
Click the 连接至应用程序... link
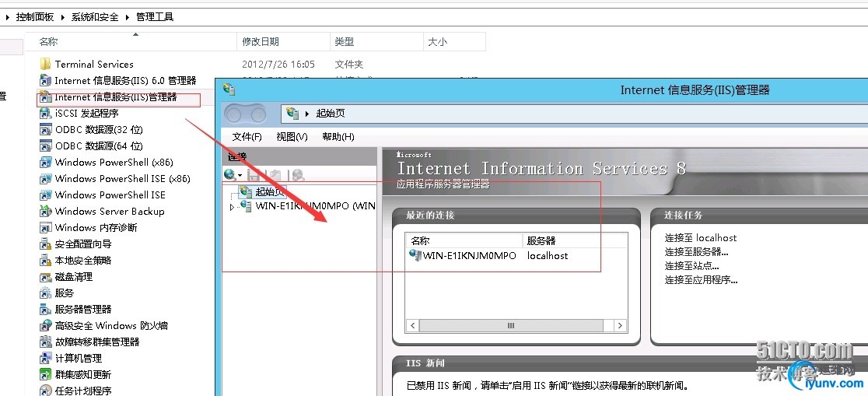702,280
